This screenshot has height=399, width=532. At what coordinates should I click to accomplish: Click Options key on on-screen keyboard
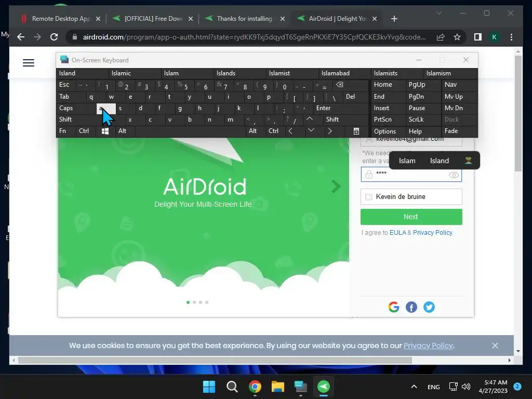tap(389, 131)
